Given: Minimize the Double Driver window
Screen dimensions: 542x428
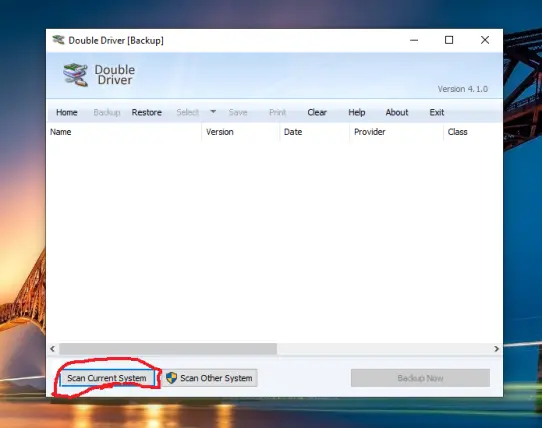Looking at the screenshot, I should [x=414, y=40].
